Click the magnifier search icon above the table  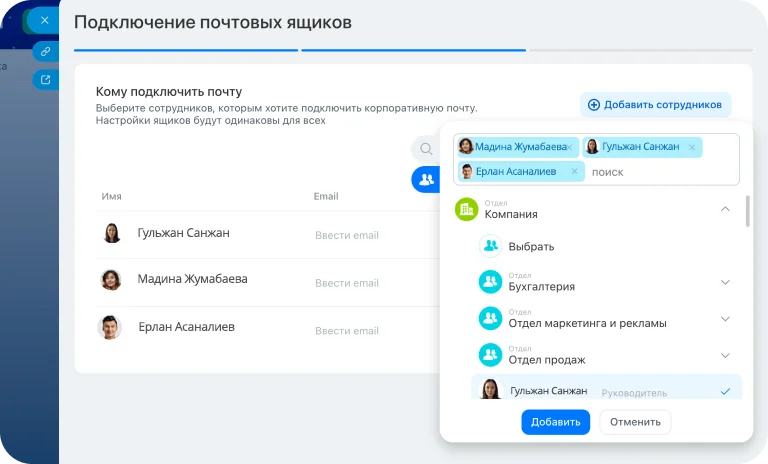click(426, 149)
